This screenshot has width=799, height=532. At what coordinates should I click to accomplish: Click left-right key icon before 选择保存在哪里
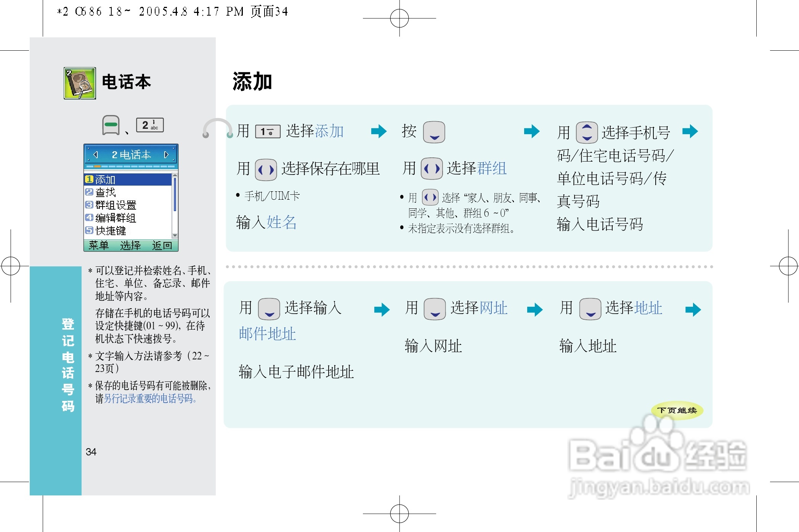click(266, 170)
